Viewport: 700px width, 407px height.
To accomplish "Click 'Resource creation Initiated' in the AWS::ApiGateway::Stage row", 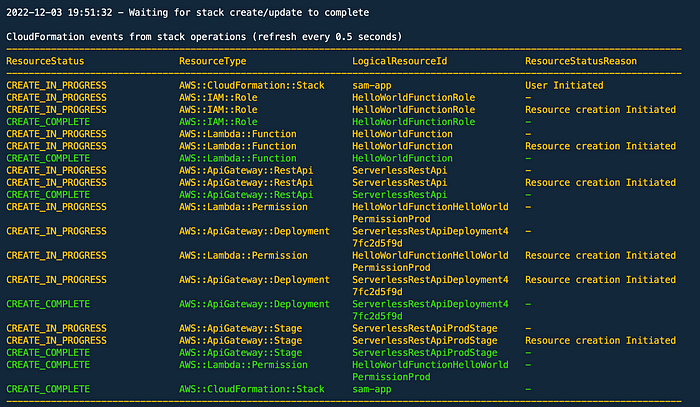I will (600, 341).
